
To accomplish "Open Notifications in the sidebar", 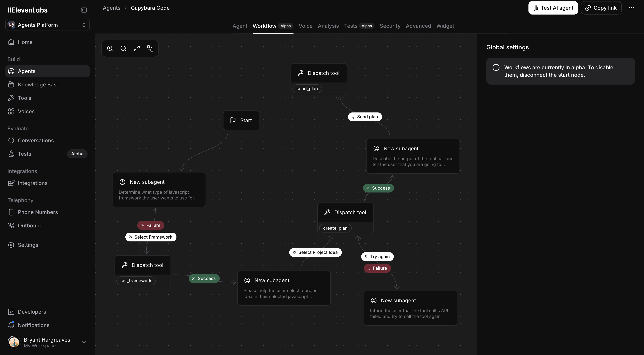I will click(x=34, y=325).
